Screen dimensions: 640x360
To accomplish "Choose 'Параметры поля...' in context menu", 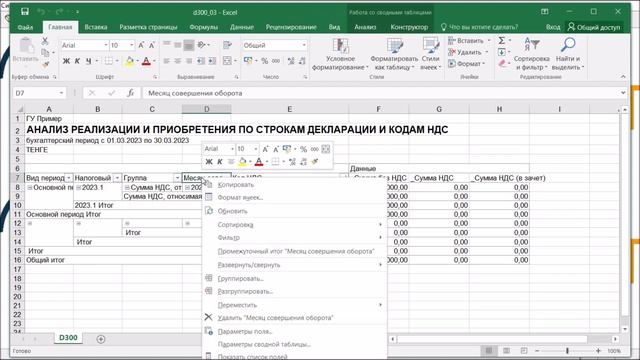I will 294,331.
